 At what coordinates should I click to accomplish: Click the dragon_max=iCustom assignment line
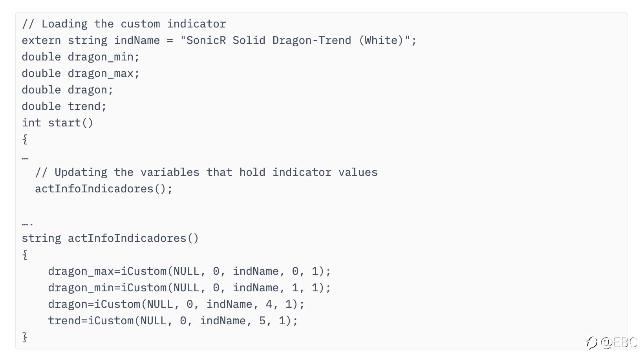tap(189, 271)
